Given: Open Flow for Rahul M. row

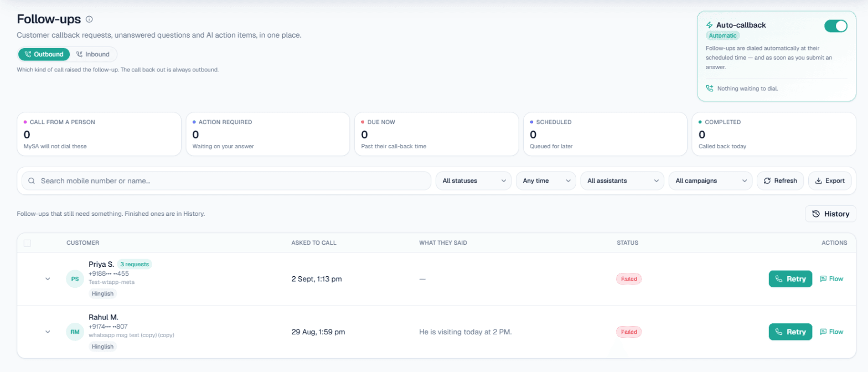Looking at the screenshot, I should (x=831, y=332).
